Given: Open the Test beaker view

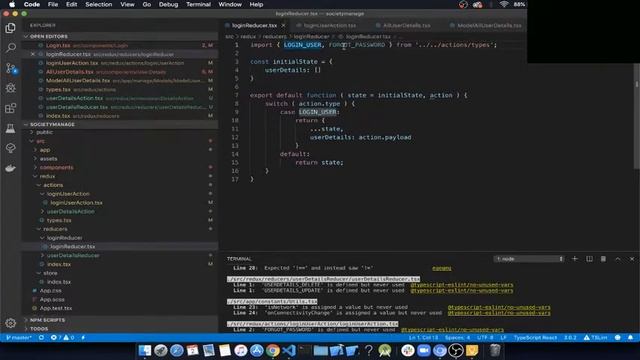Looking at the screenshot, I should (x=11, y=128).
